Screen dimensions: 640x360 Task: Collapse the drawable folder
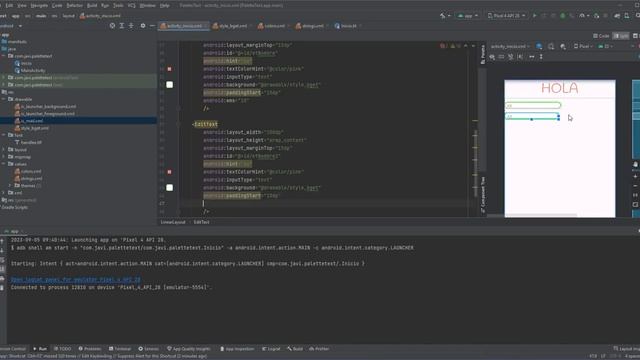4,99
